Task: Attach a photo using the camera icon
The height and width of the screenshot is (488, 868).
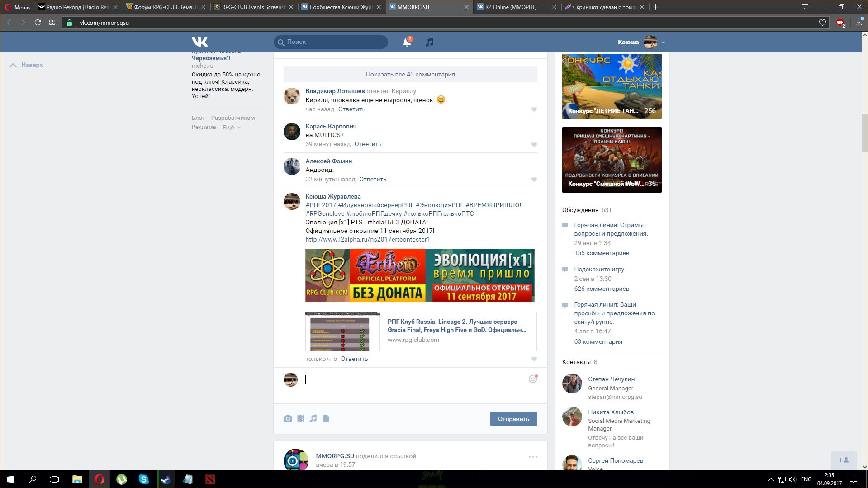Action: (x=288, y=419)
